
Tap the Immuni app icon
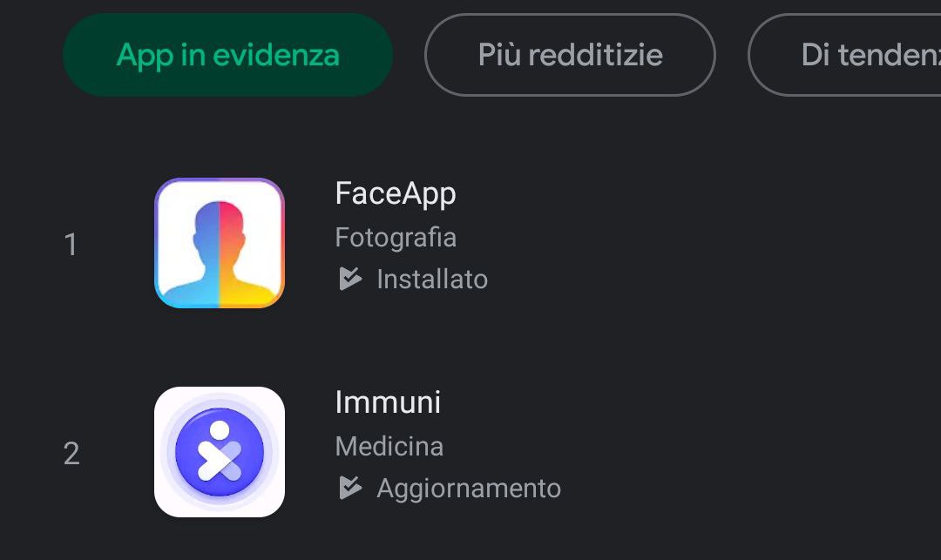(220, 452)
